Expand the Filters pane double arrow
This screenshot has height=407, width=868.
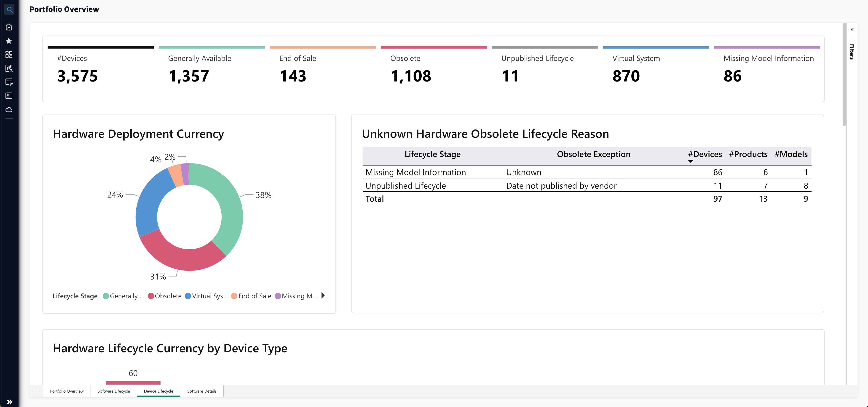pyautogui.click(x=852, y=30)
